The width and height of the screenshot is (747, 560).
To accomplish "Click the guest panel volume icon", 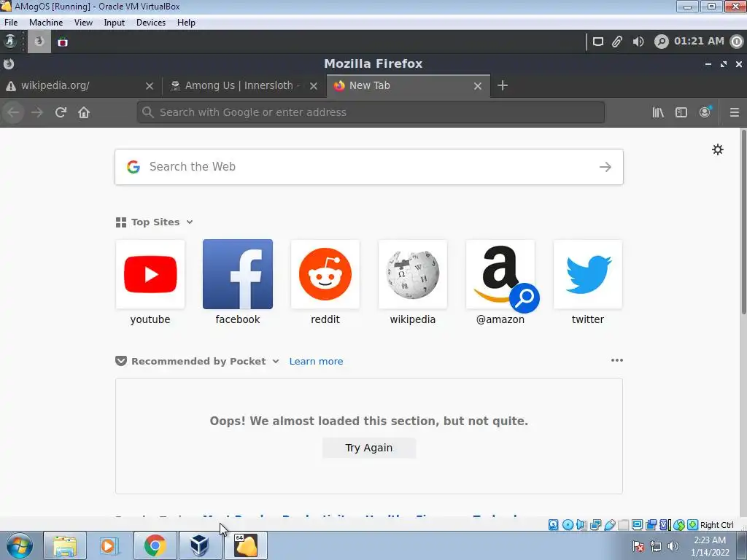I will 638,42.
